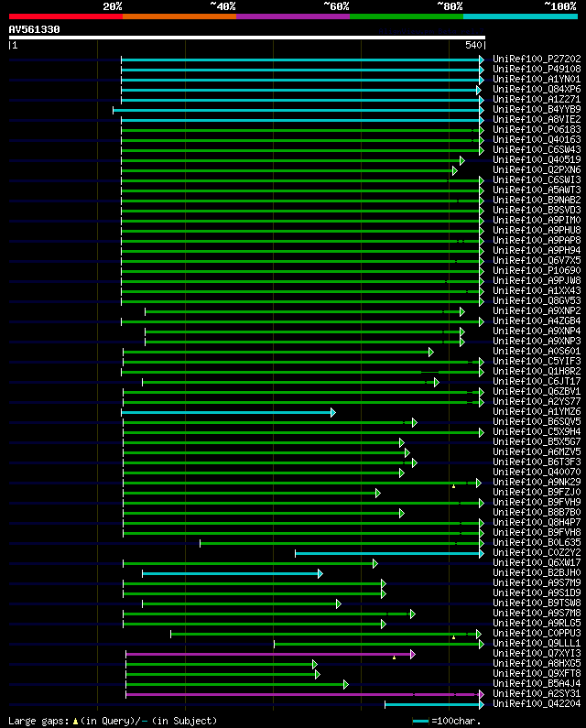
Task: Click the UniRef100_A9PIM0 hit name
Action: (x=537, y=220)
